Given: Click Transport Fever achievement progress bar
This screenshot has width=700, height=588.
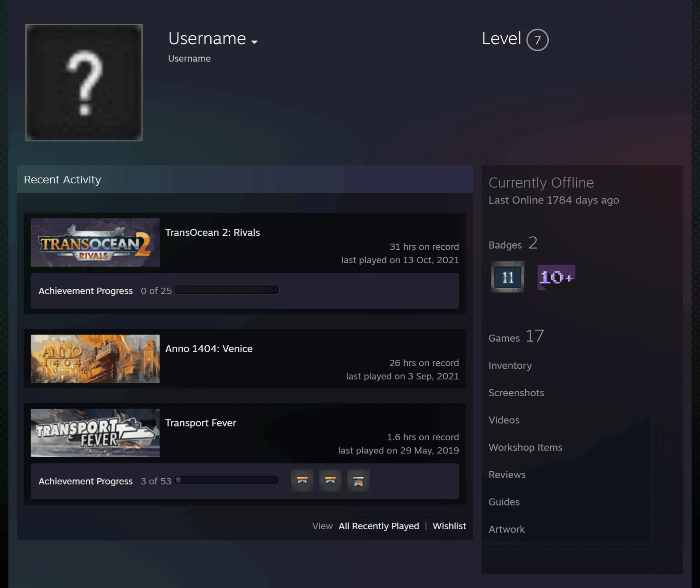Looking at the screenshot, I should (x=227, y=480).
